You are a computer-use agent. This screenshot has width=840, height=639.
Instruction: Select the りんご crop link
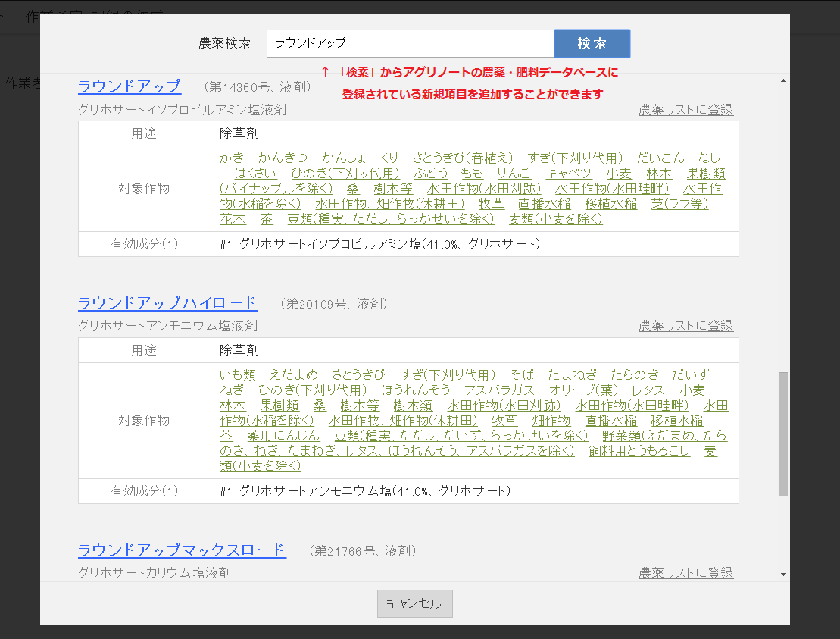[x=514, y=174]
